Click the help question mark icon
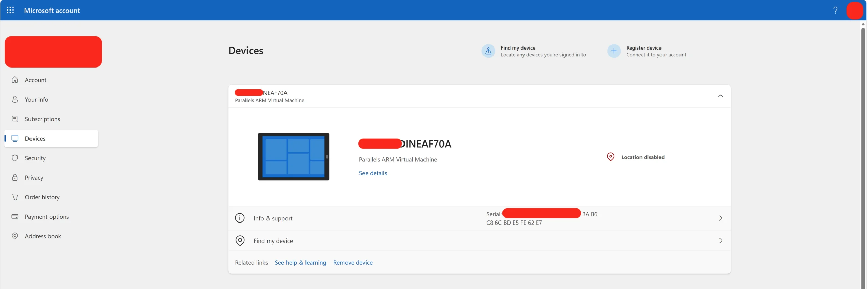Image resolution: width=868 pixels, height=289 pixels. 835,10
